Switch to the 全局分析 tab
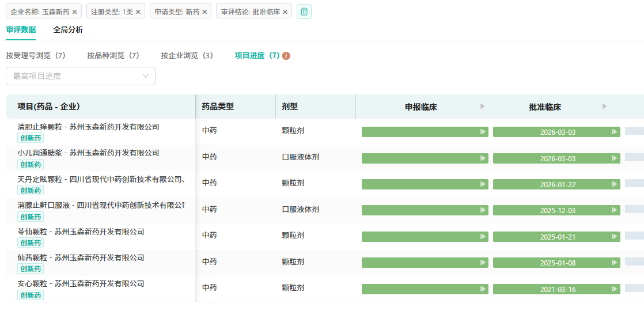644x311 pixels. (68, 30)
